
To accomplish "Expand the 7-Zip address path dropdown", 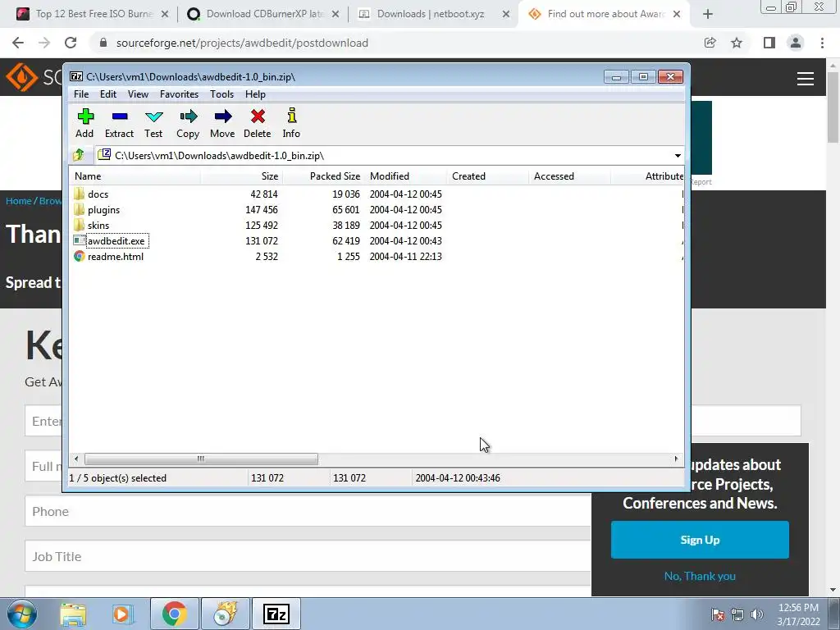I will [678, 156].
